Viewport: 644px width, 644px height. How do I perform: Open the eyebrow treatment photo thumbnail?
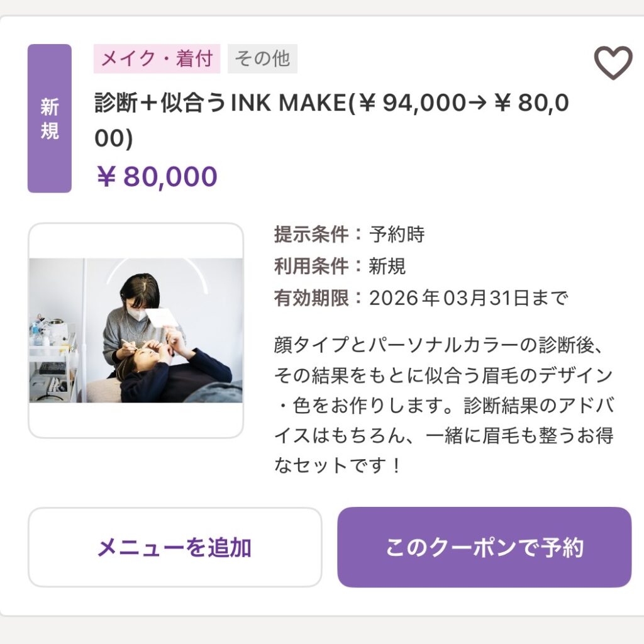tap(136, 331)
